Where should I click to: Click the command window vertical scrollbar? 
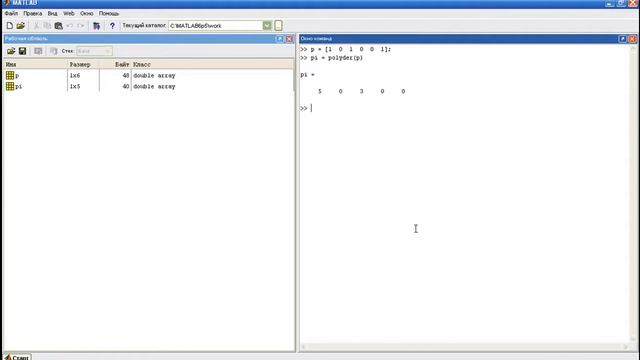pyautogui.click(x=633, y=193)
